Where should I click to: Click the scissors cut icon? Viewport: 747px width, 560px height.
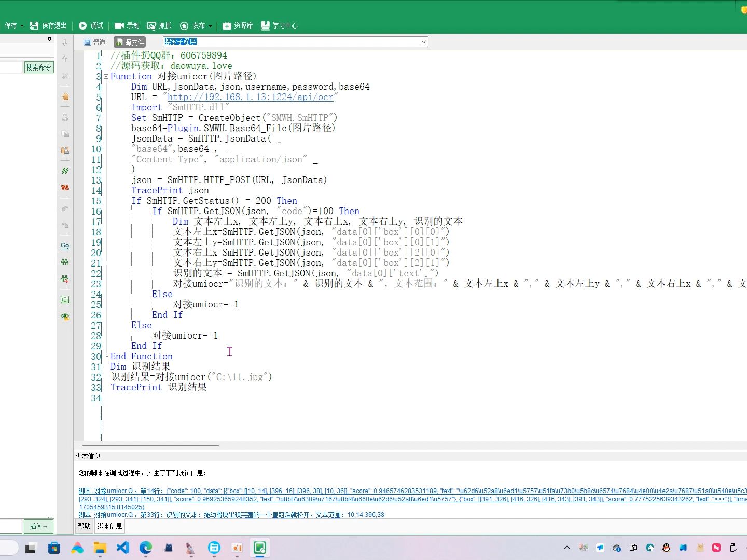click(65, 117)
